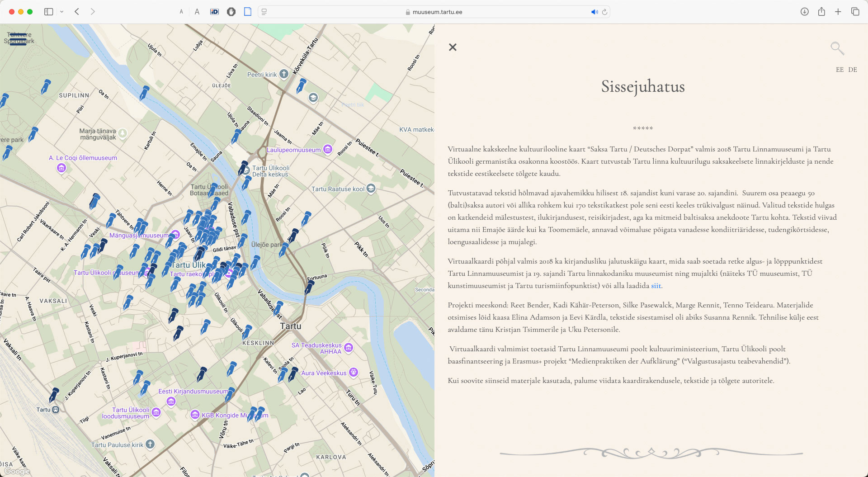
Task: Select the pen marker right of Peetri kirik
Action: click(301, 86)
